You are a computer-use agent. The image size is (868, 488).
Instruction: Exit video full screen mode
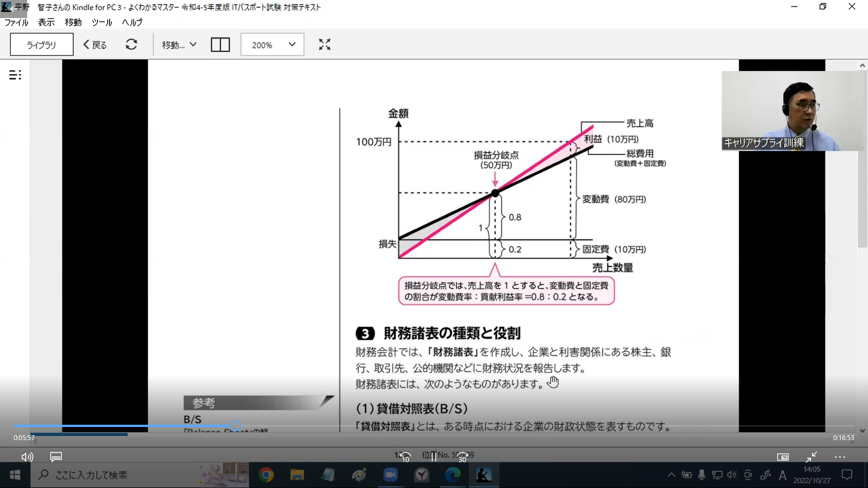point(811,457)
